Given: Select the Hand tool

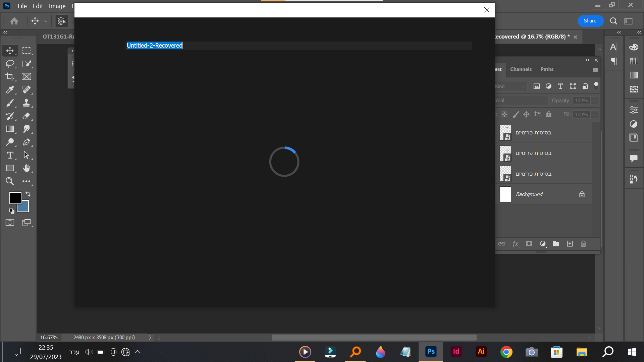Looking at the screenshot, I should (x=26, y=168).
